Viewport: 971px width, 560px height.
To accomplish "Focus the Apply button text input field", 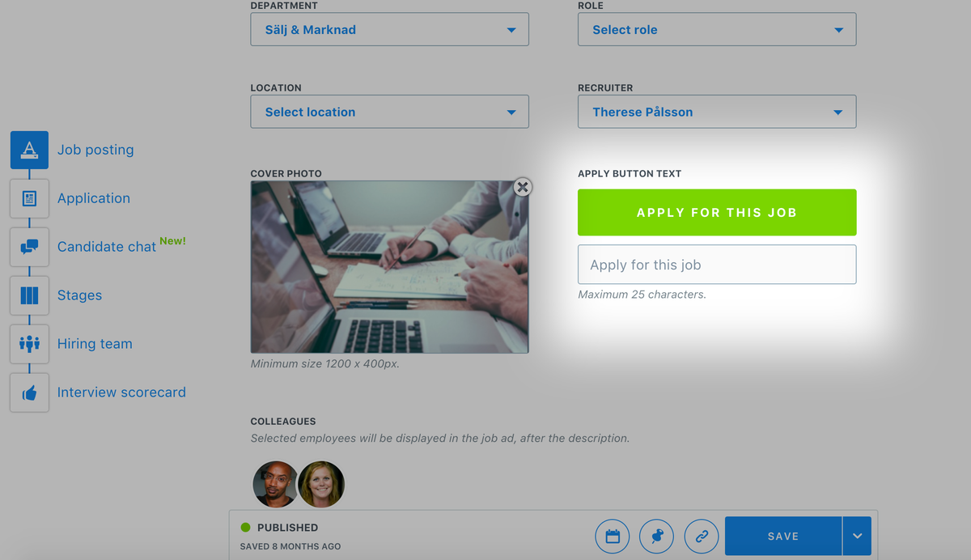I will 717,265.
